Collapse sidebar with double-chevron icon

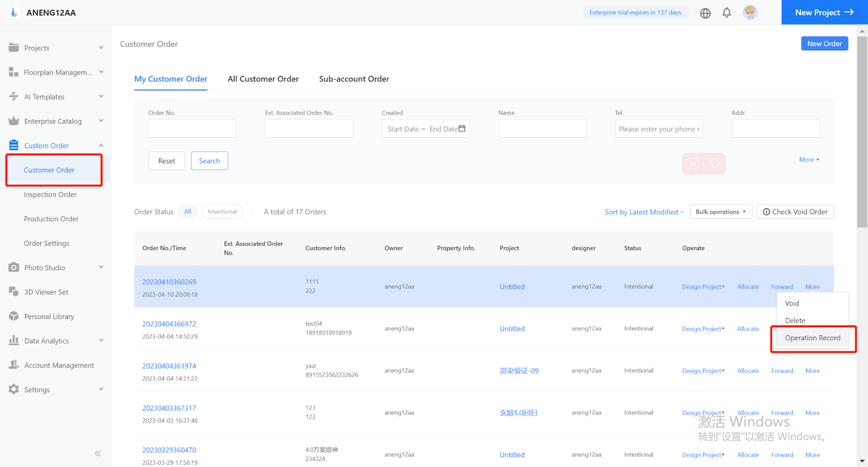pyautogui.click(x=98, y=453)
